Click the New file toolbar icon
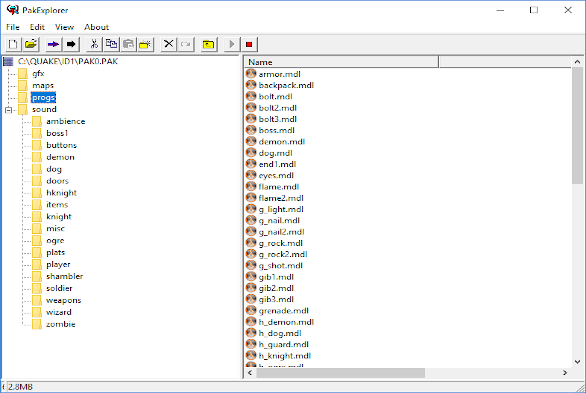586x393 pixels. click(13, 44)
